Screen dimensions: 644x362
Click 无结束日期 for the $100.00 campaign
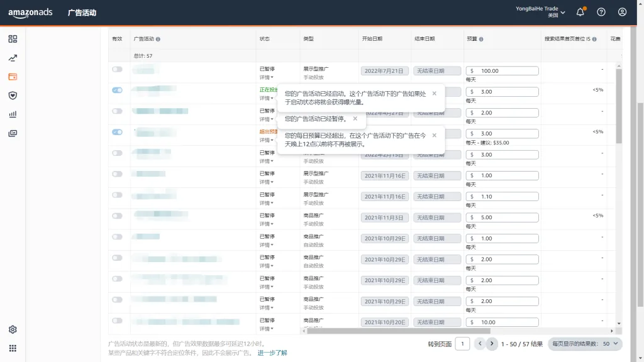(x=437, y=71)
